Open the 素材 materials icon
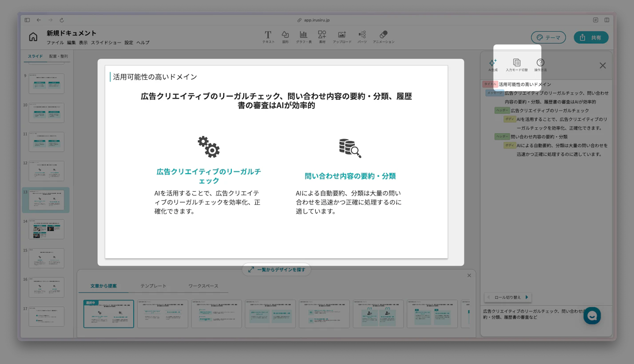Screen dimensions: 634x364 click(x=322, y=35)
